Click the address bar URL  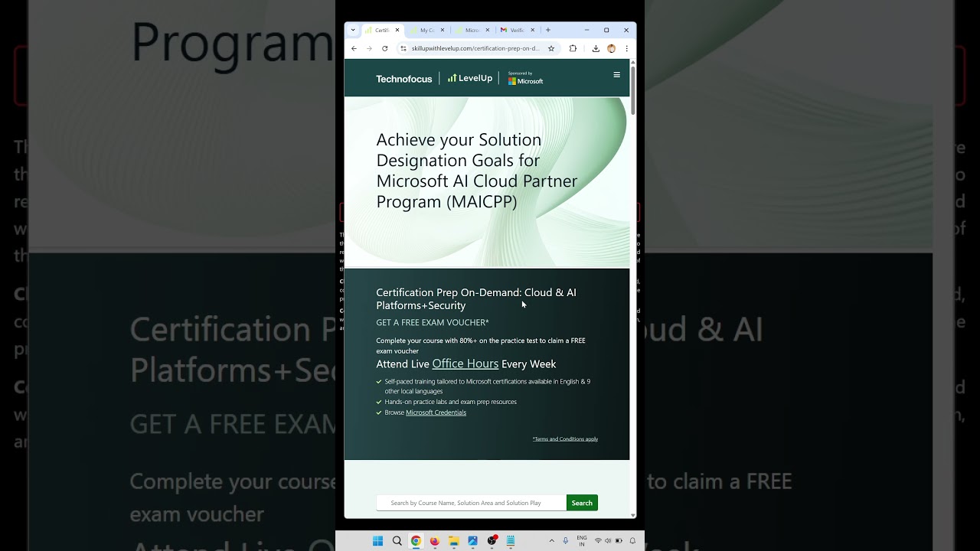[x=475, y=48]
